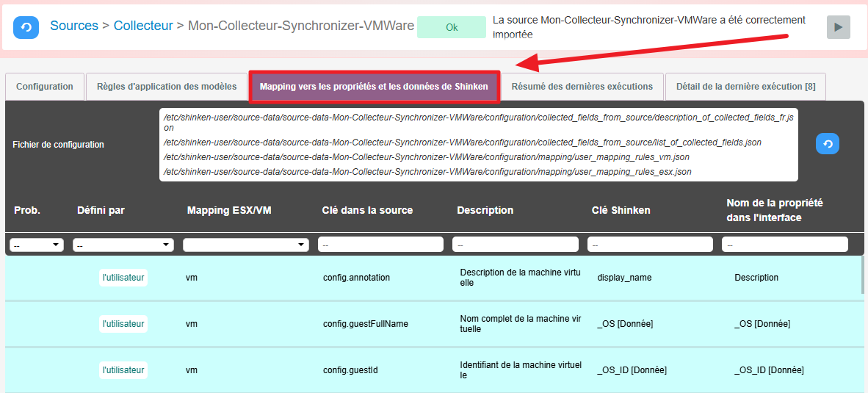Open Résumé des dernières exécutions tab
This screenshot has width=868, height=393.
pos(582,87)
